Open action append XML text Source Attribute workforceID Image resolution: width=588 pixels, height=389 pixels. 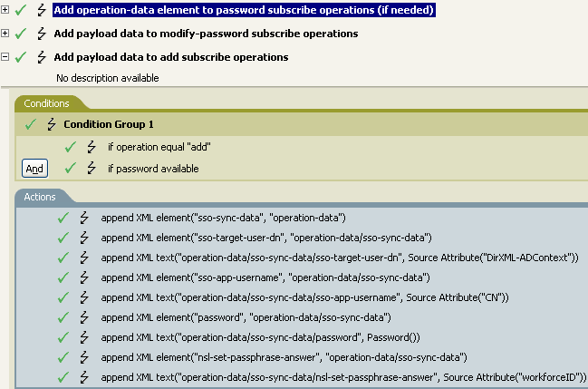(x=343, y=377)
